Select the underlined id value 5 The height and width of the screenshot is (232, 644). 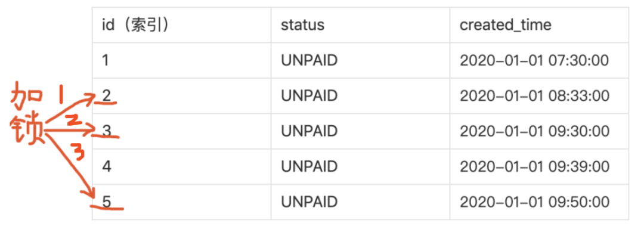106,202
